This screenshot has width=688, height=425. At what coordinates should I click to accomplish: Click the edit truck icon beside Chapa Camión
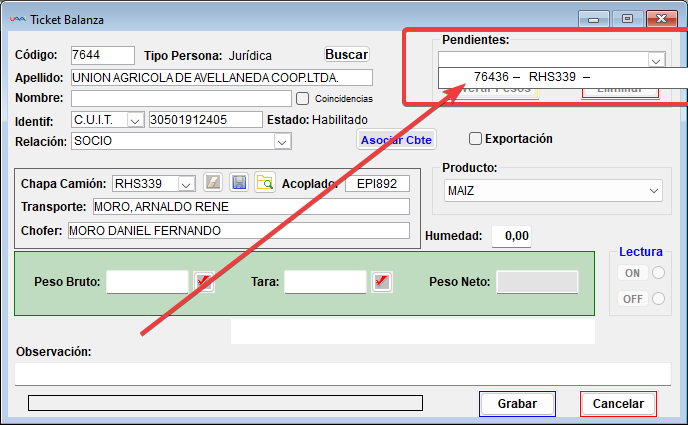tap(212, 183)
